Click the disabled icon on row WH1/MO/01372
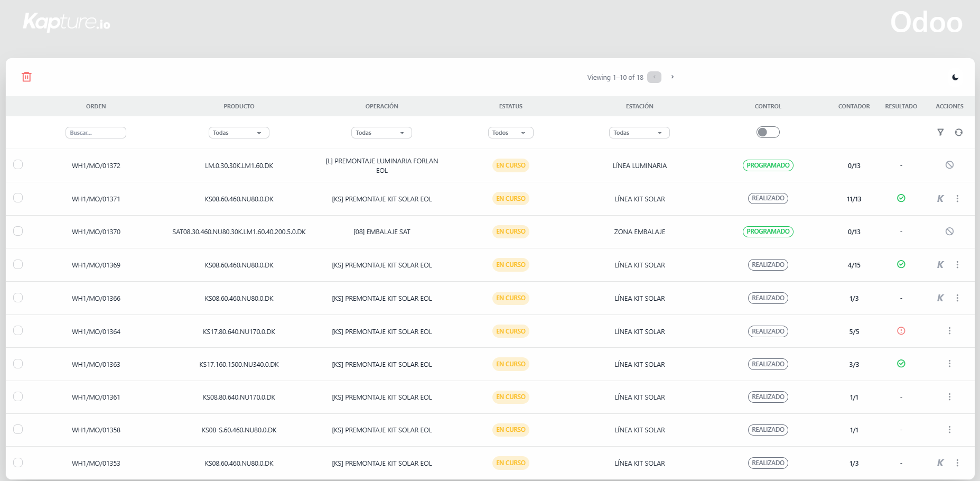 949,164
